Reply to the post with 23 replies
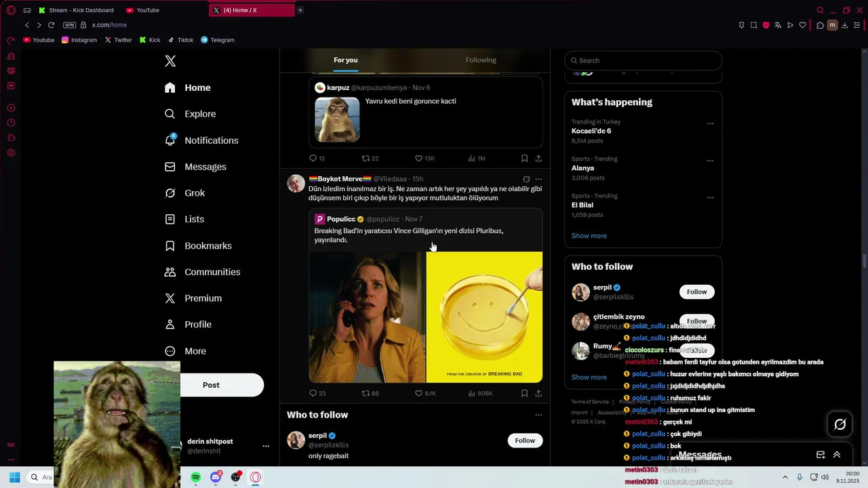868x488 pixels. click(317, 393)
